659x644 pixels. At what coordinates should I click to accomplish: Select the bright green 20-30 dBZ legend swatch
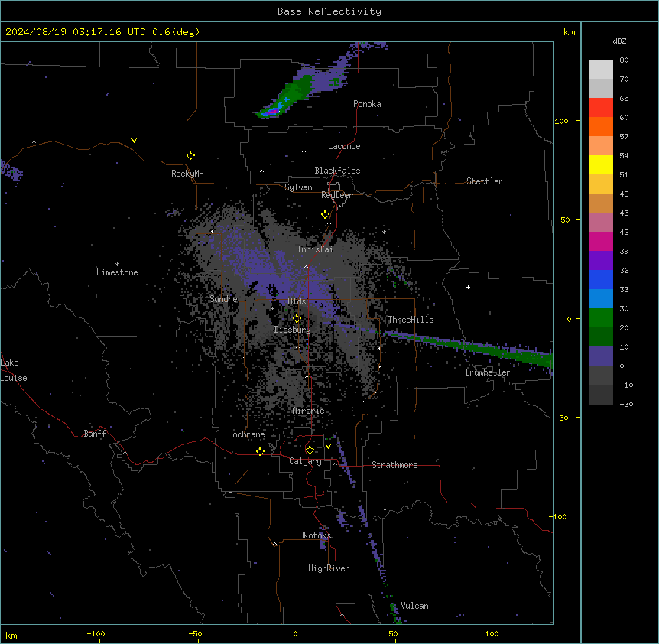pos(601,318)
